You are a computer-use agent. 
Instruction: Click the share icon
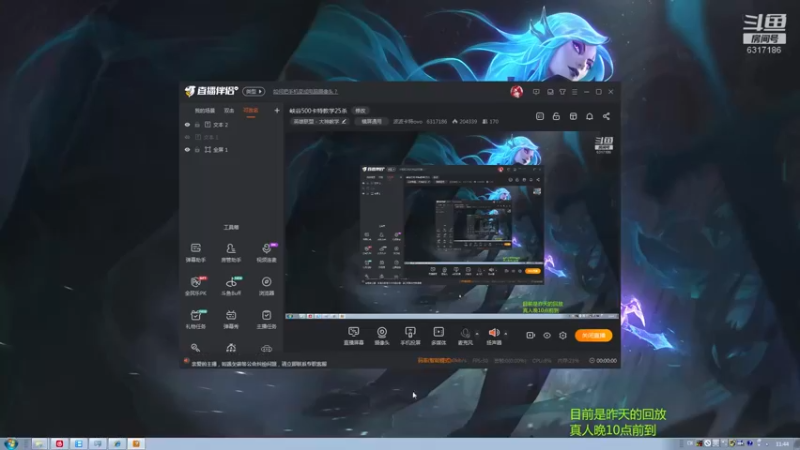[606, 116]
